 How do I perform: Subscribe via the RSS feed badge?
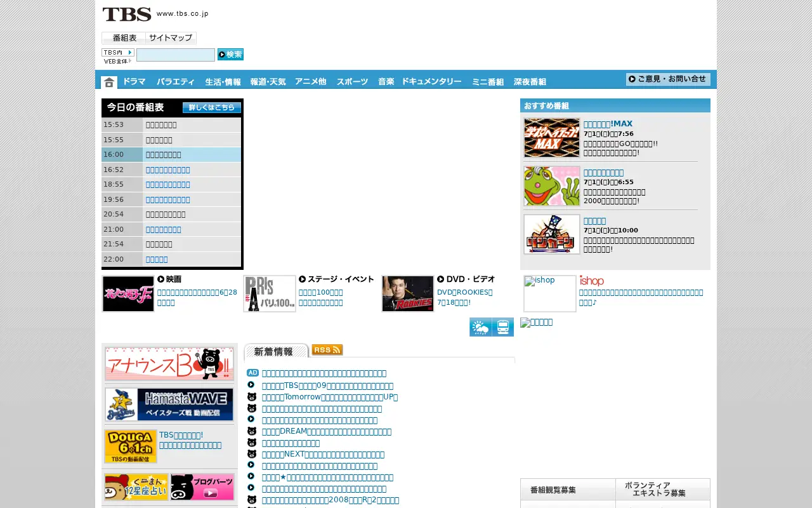(327, 350)
